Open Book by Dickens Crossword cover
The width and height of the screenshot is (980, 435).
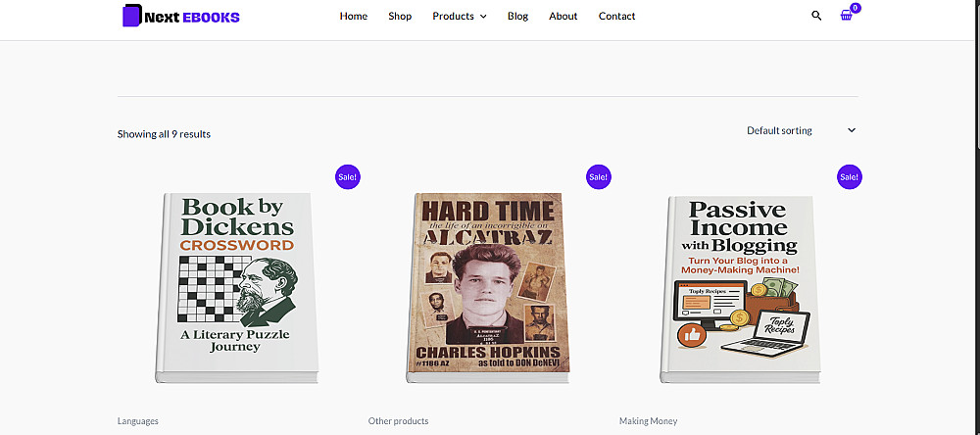(x=237, y=286)
